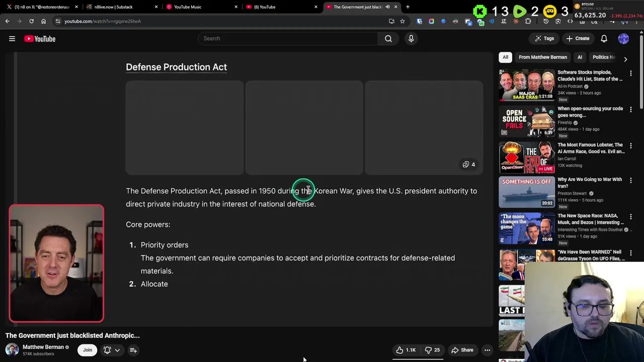Go to YouTube home via the logo

coord(40,39)
